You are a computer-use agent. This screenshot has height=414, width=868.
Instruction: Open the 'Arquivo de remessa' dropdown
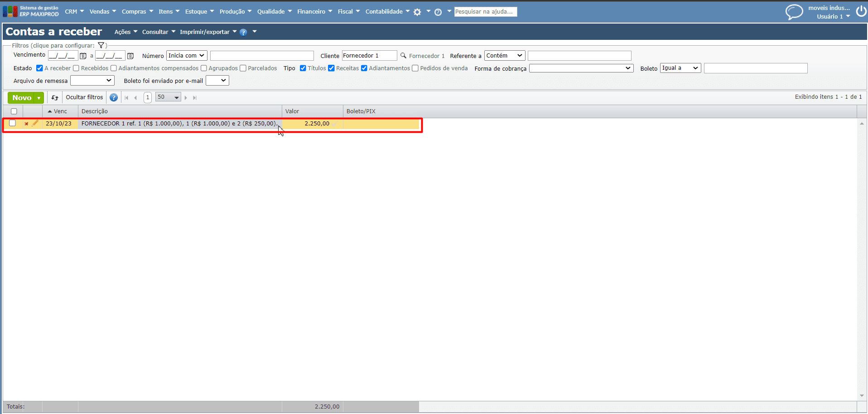coord(92,81)
